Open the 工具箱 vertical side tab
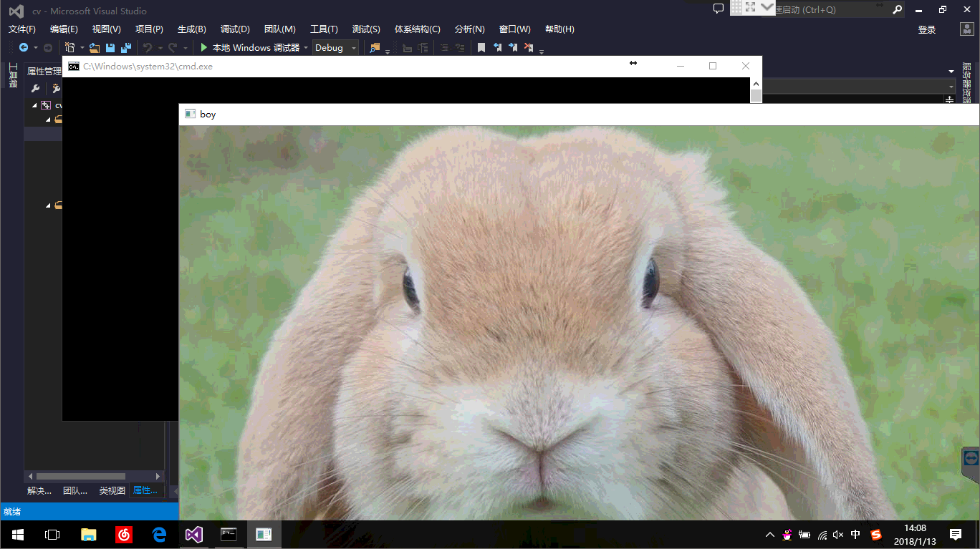Image resolution: width=980 pixels, height=549 pixels. click(12, 75)
